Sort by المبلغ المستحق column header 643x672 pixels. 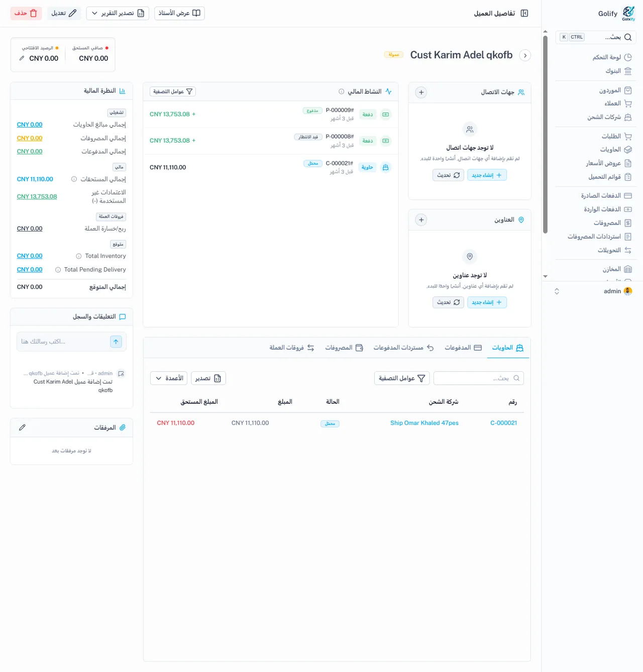(199, 402)
